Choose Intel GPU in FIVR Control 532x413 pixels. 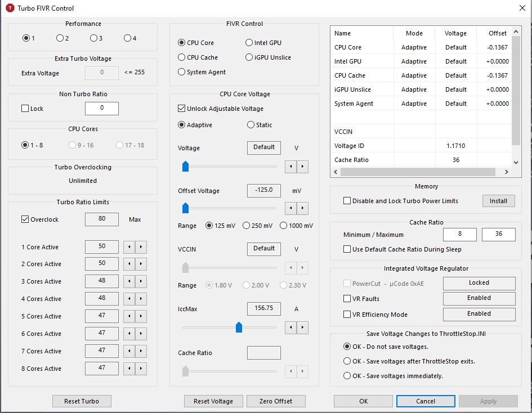coord(263,43)
